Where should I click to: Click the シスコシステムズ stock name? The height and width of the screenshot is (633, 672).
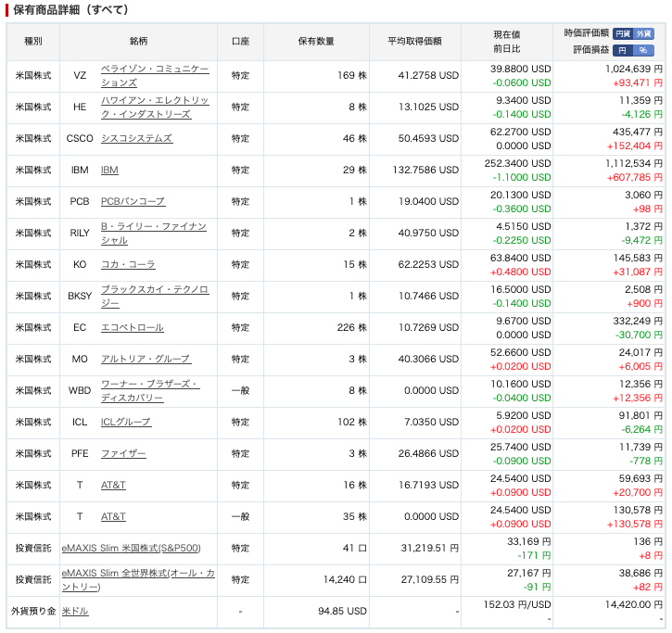[x=136, y=139]
